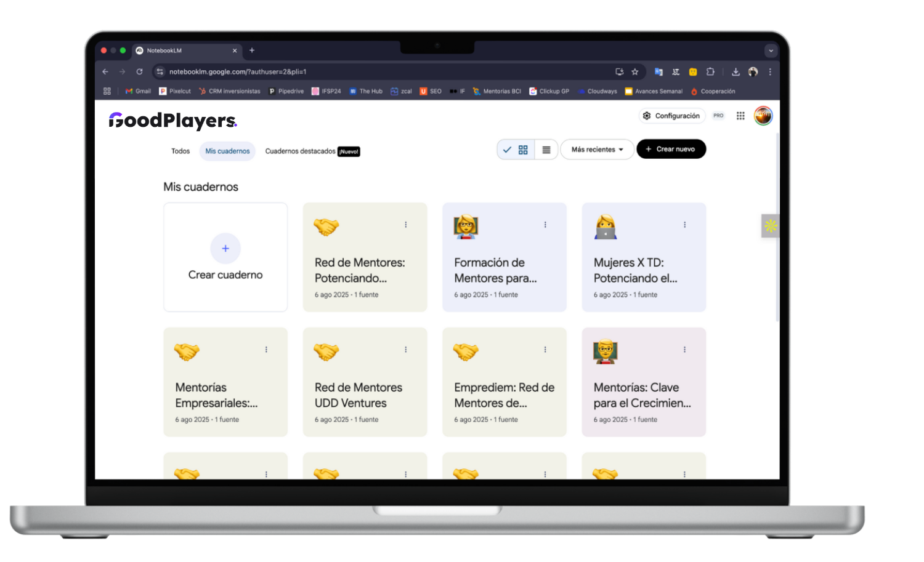The height and width of the screenshot is (562, 924).
Task: Open the Más recientes sorting dropdown
Action: click(x=596, y=149)
